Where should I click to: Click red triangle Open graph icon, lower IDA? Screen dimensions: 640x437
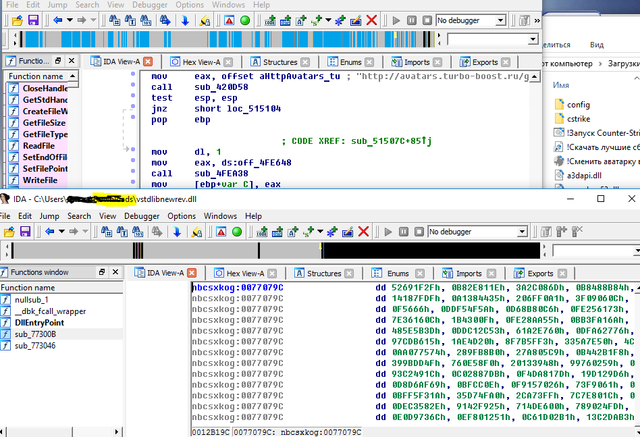point(221,232)
